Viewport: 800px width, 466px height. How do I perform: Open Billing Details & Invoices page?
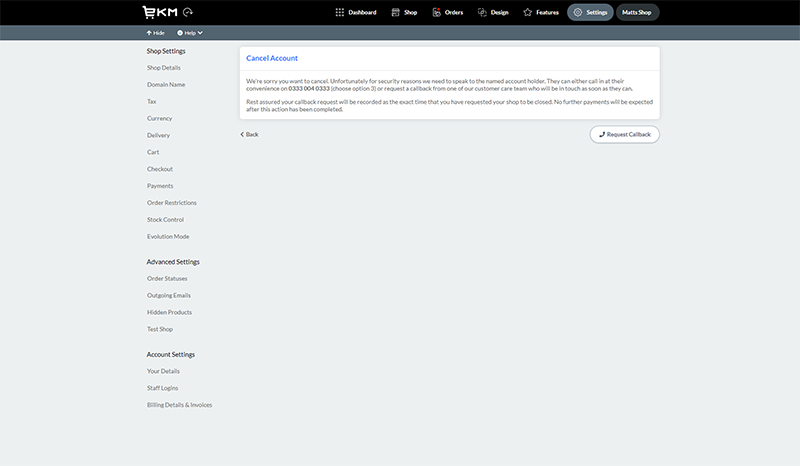coord(180,405)
